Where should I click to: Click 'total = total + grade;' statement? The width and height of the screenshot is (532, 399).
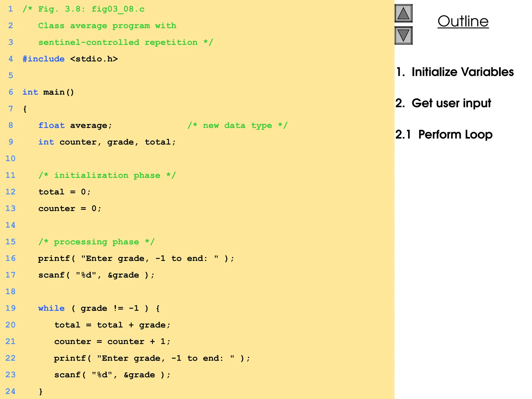click(112, 325)
